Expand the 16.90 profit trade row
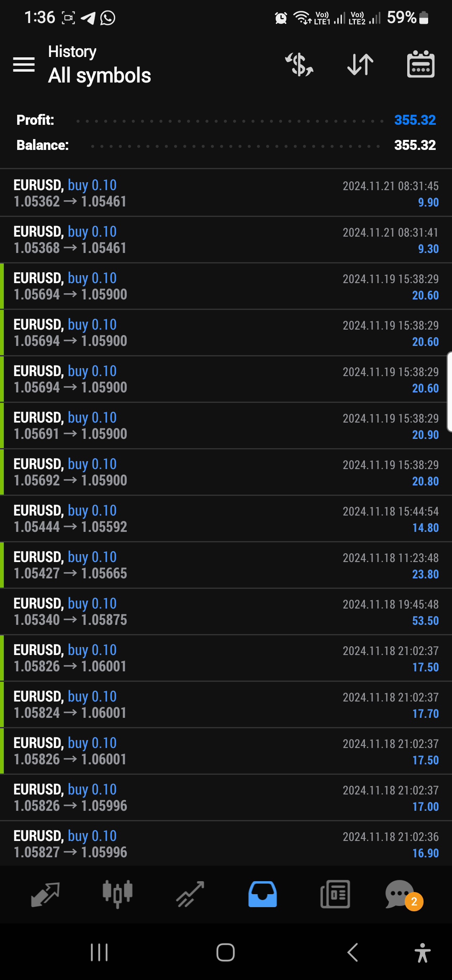 (x=226, y=843)
